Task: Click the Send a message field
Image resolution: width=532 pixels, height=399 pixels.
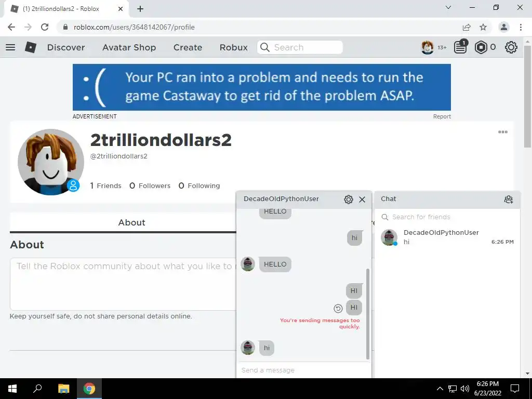Action: pyautogui.click(x=303, y=370)
